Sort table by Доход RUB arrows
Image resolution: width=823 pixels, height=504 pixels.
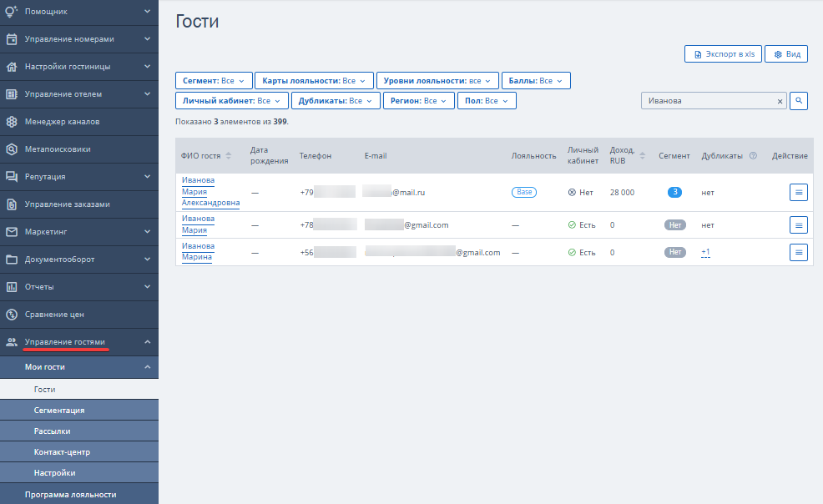(643, 156)
